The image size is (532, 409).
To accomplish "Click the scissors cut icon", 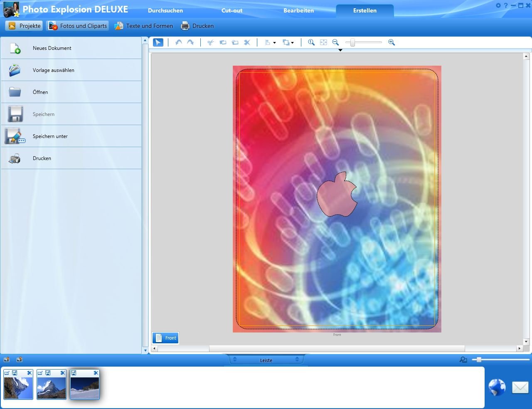I will coord(211,42).
